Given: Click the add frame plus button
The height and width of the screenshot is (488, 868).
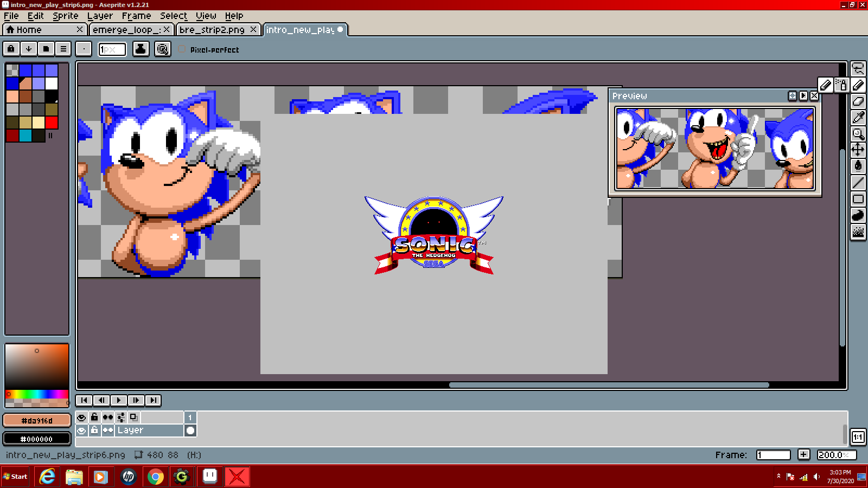Looking at the screenshot, I should [x=803, y=454].
